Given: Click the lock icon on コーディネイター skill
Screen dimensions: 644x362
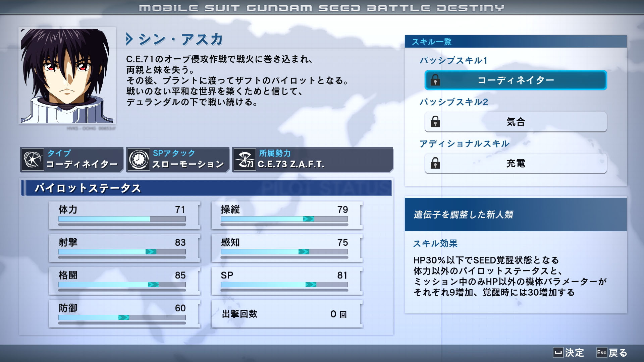Looking at the screenshot, I should pyautogui.click(x=435, y=80).
